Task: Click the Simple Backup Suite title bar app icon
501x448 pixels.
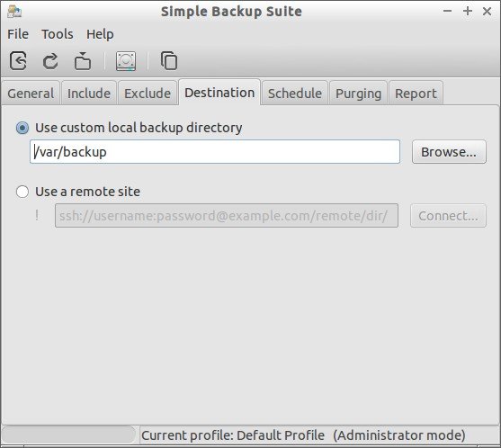Action: [14, 12]
